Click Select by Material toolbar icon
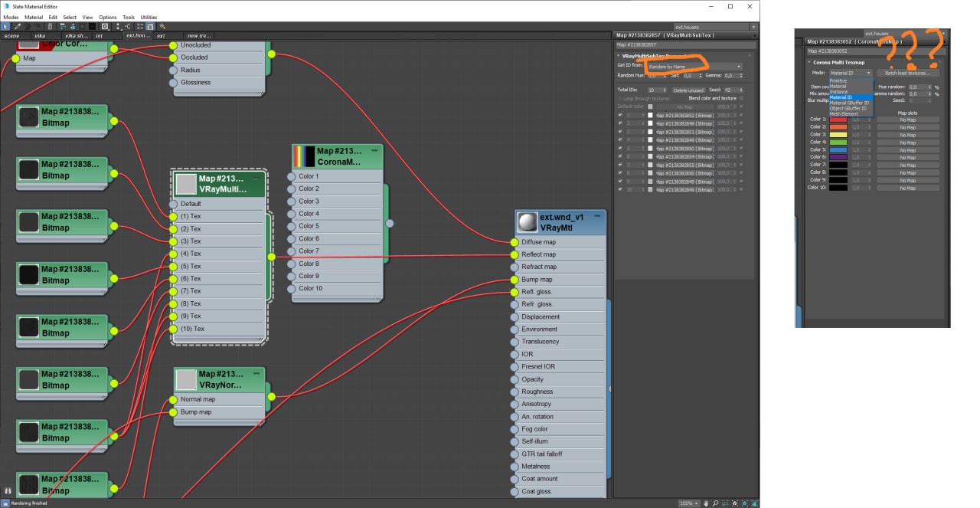980x508 pixels. [x=162, y=26]
